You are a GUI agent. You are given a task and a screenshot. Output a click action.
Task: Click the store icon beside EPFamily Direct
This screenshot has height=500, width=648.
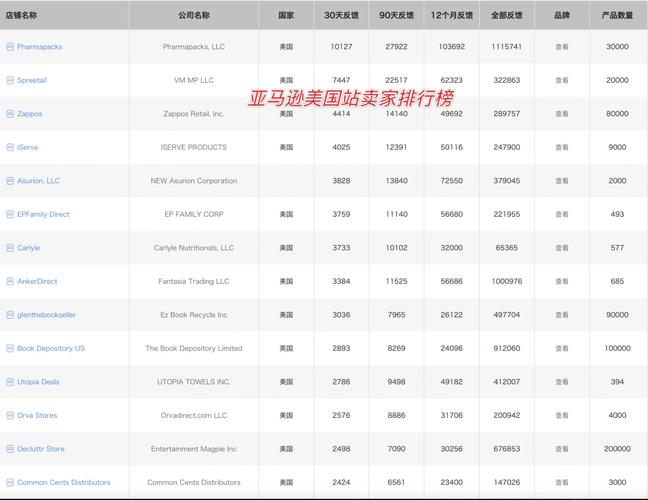tap(10, 214)
